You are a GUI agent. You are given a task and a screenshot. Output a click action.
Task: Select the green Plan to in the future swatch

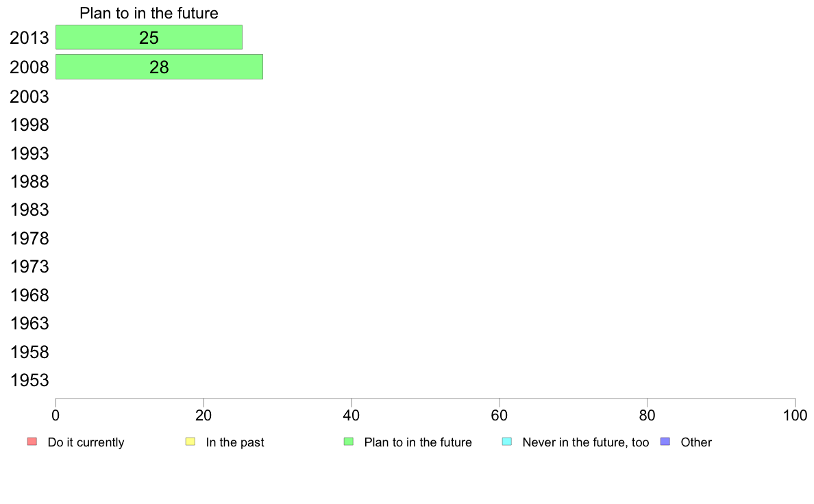click(x=349, y=442)
